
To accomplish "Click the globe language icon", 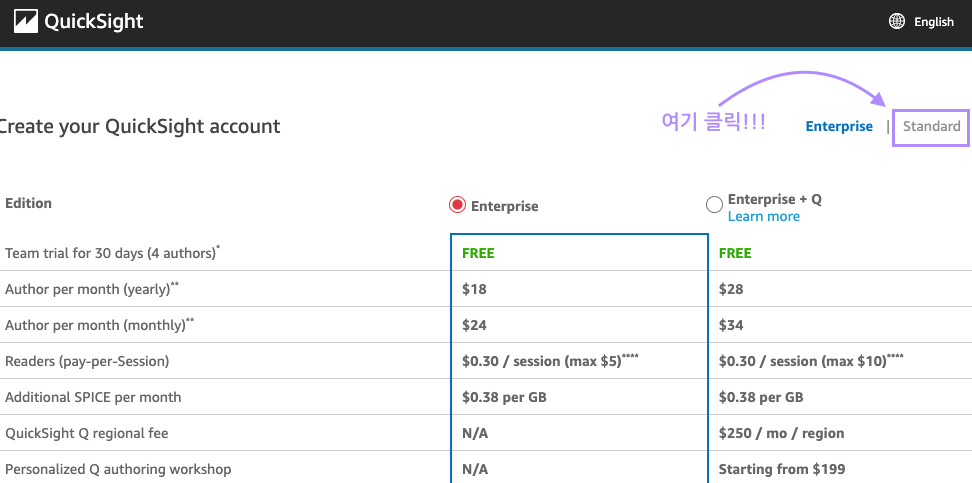I will click(x=896, y=22).
